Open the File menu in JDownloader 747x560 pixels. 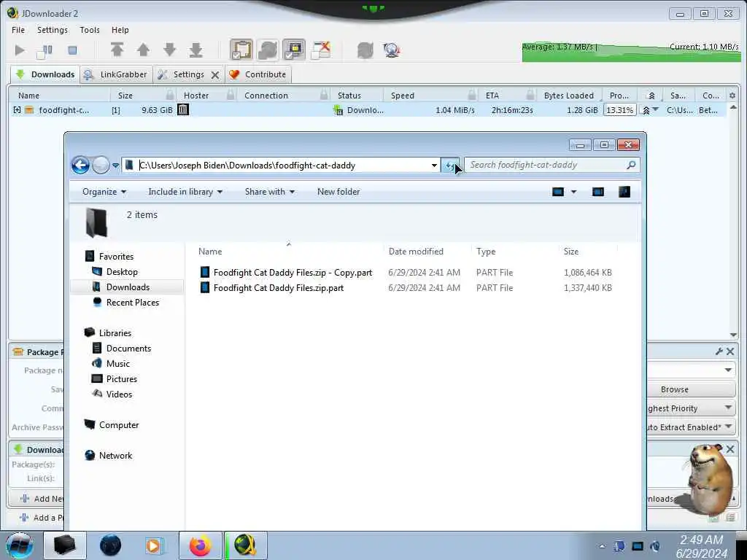pyautogui.click(x=18, y=30)
